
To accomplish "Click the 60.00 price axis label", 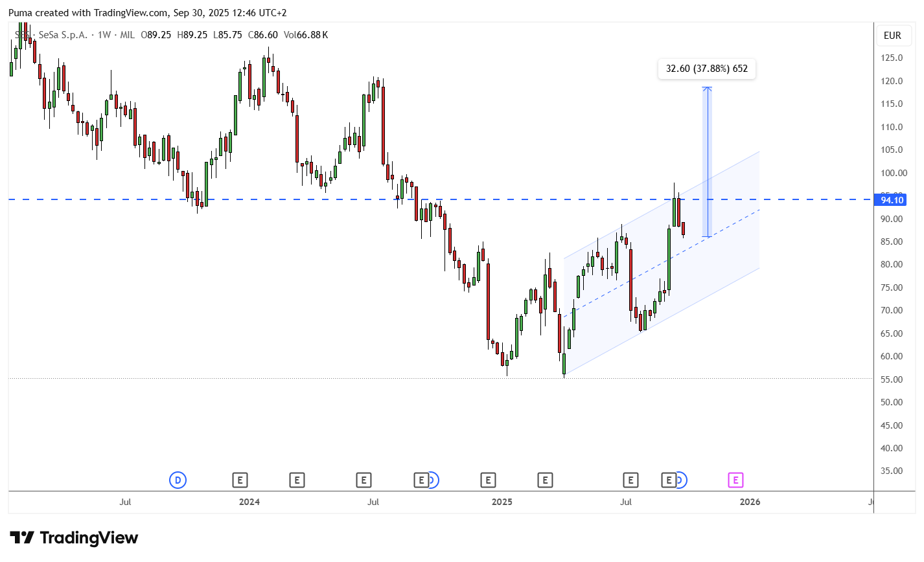I will coord(892,356).
